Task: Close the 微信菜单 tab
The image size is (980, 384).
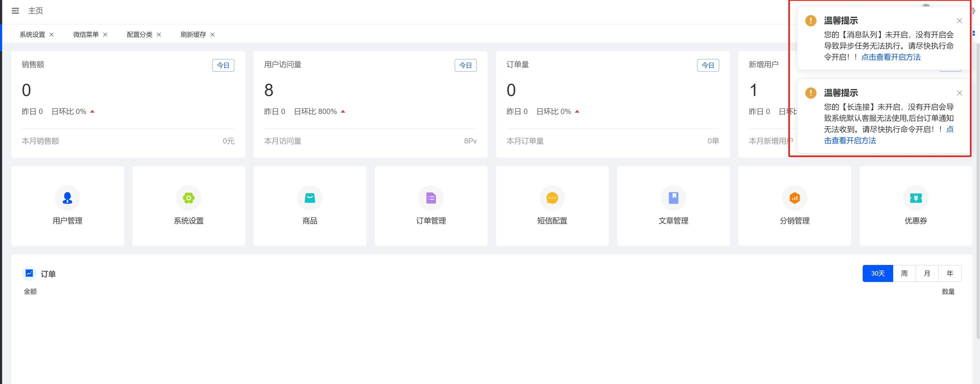Action: 105,35
